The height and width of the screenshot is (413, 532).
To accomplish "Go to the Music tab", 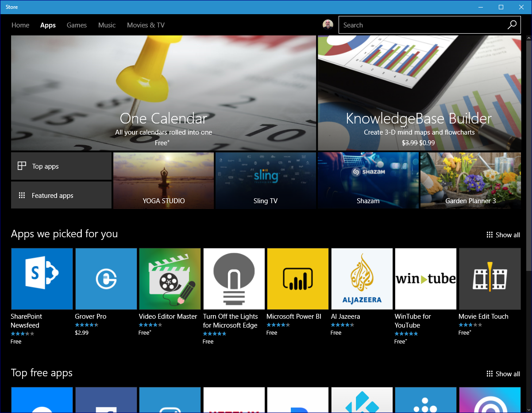I will [x=107, y=25].
